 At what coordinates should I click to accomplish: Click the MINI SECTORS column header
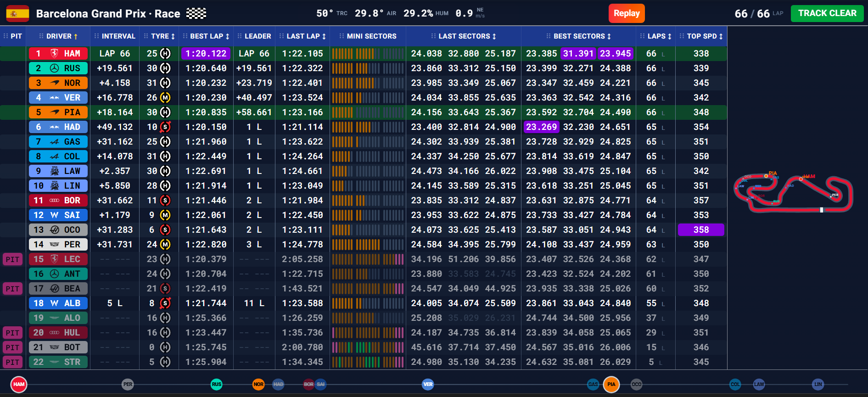pyautogui.click(x=368, y=36)
